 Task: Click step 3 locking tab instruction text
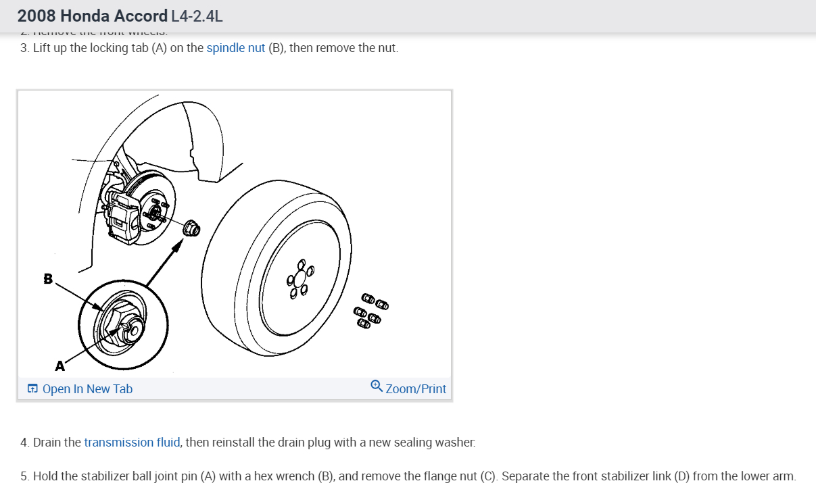point(210,49)
